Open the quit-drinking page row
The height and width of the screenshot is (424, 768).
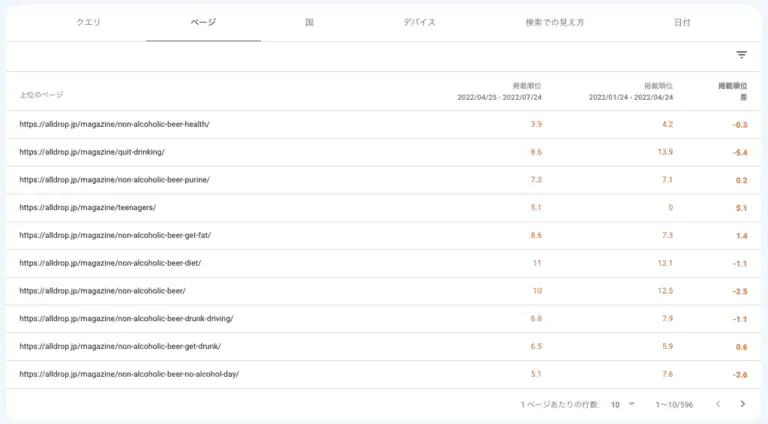[383, 152]
